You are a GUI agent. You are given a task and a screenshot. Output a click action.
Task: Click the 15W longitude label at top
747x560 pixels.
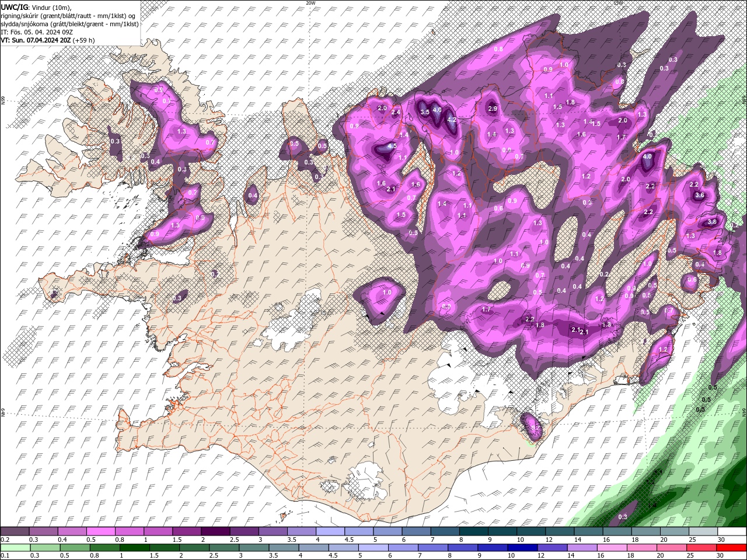pos(618,3)
